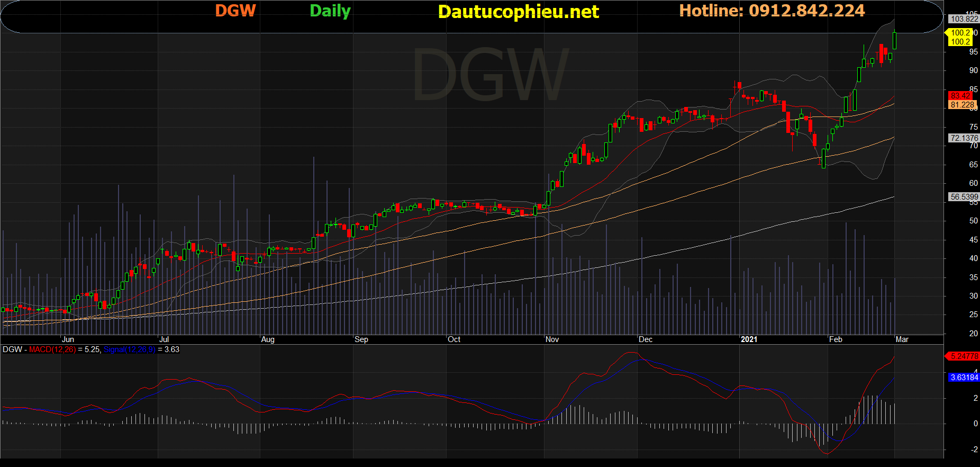Click the Daily timeframe label

[x=330, y=11]
